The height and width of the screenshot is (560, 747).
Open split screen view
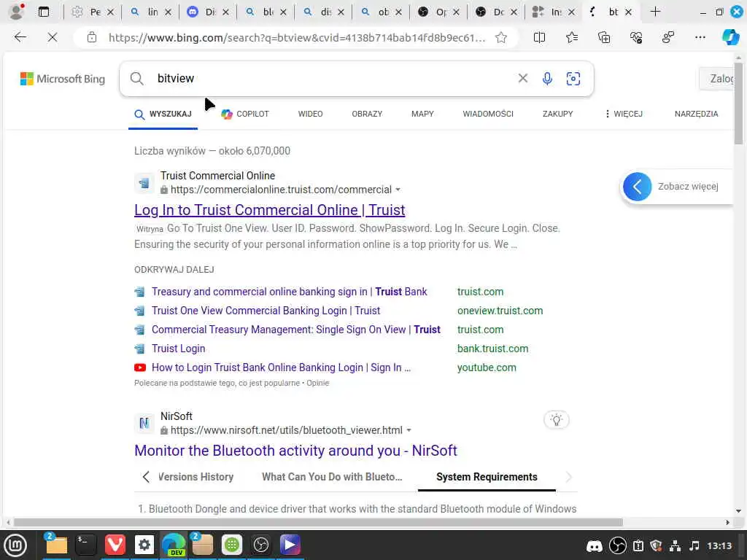click(x=539, y=37)
